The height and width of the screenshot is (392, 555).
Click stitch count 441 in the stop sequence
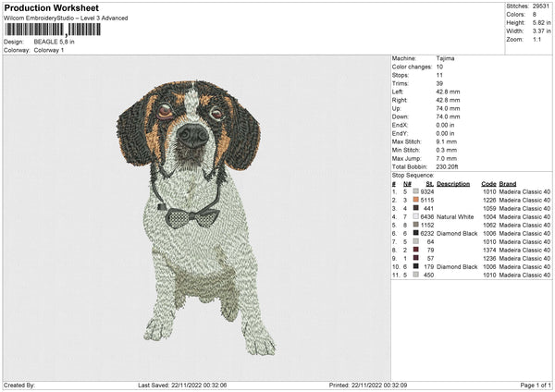pos(428,208)
